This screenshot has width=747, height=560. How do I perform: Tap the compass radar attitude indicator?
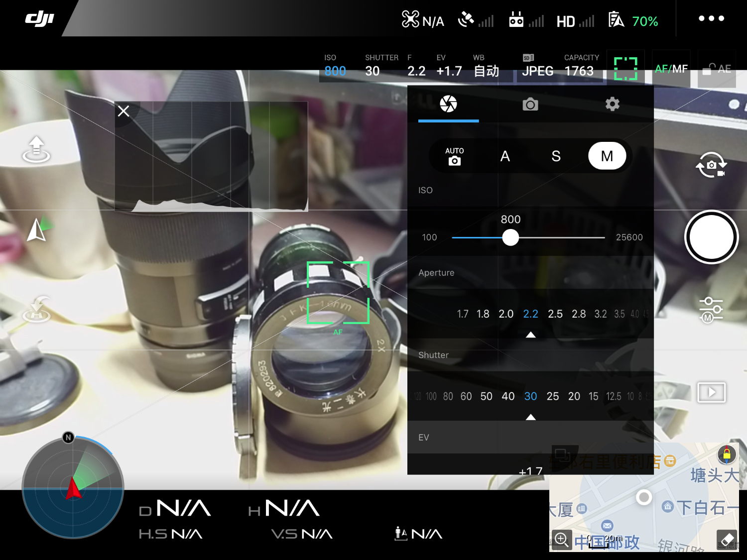pyautogui.click(x=73, y=488)
